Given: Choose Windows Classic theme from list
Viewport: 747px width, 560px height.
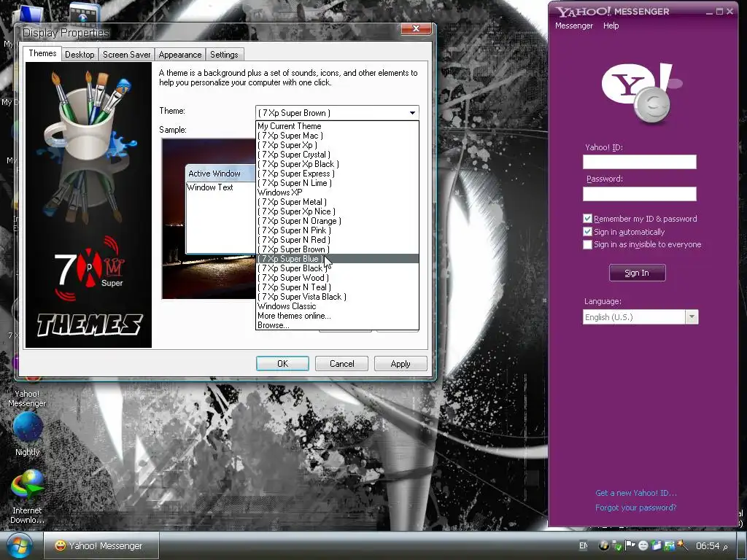Looking at the screenshot, I should pos(337,306).
